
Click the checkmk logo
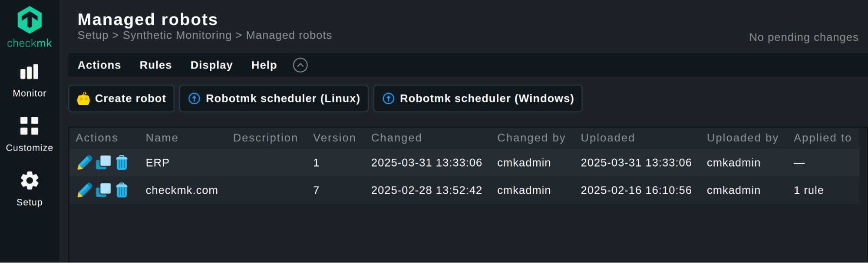(30, 27)
